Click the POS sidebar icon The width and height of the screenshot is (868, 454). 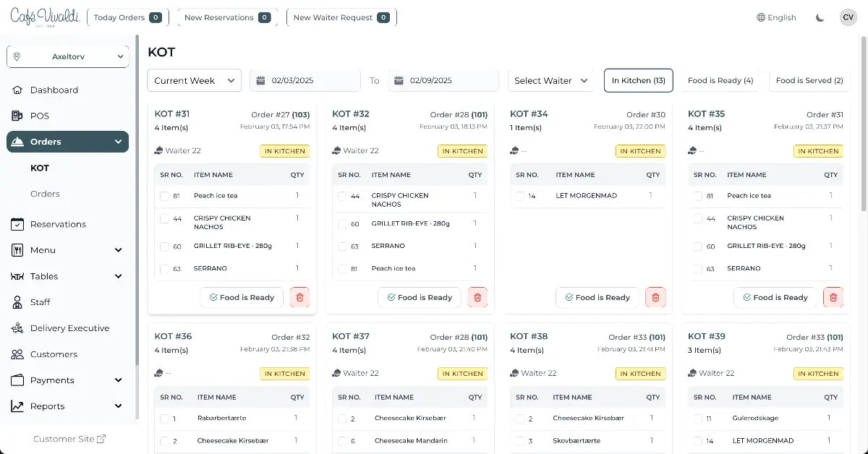(x=18, y=116)
